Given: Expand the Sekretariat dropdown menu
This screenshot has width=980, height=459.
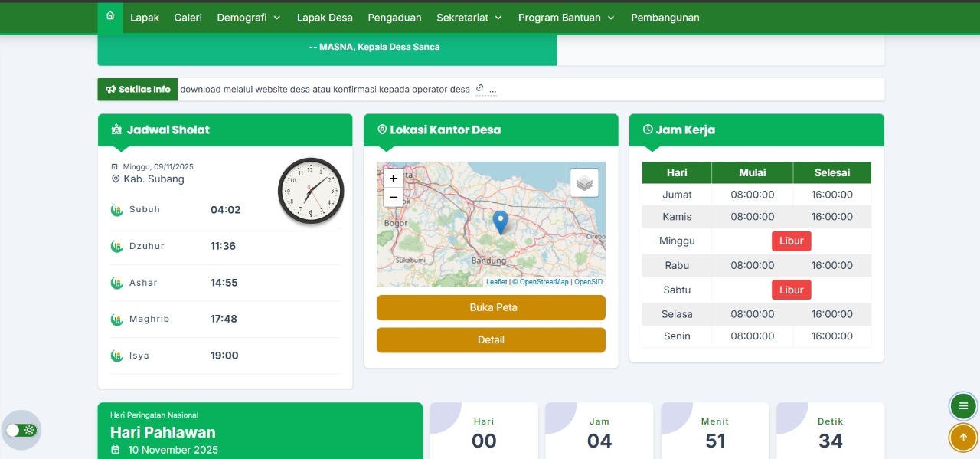Looking at the screenshot, I should click(x=469, y=18).
